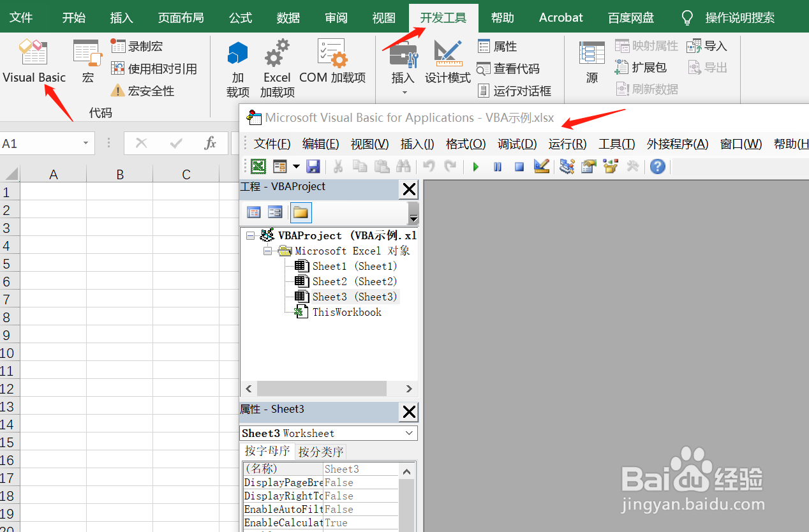
Task: Open Object Browser icon in VBA toolbar
Action: [611, 166]
